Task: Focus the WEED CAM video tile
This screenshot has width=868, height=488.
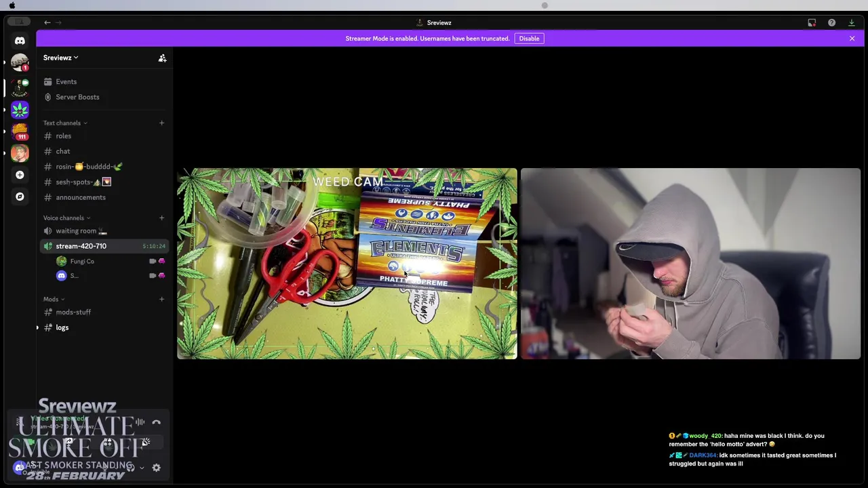Action: 347,264
